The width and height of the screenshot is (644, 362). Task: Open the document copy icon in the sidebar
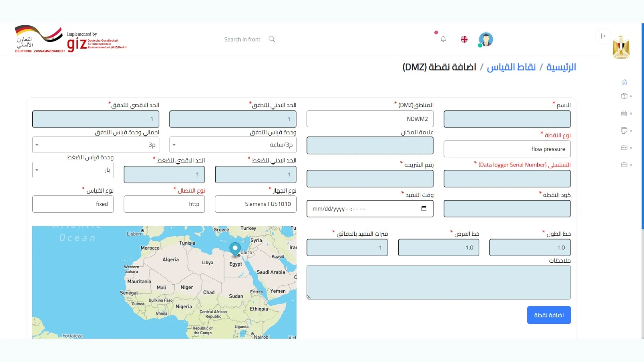[x=624, y=130]
